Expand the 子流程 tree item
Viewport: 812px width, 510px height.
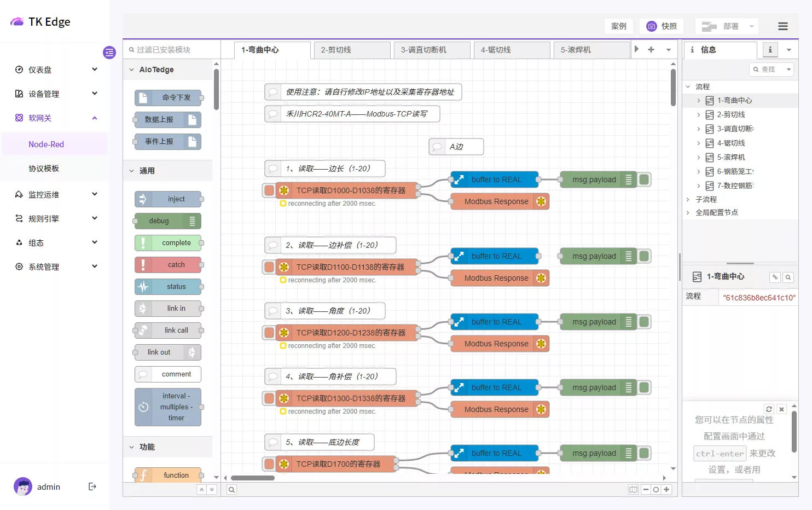coord(688,199)
